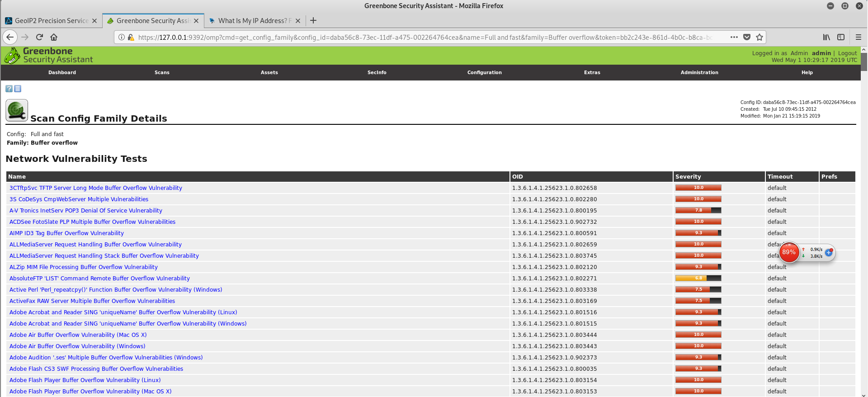The width and height of the screenshot is (868, 397).
Task: Click the URL address bar
Action: [x=425, y=37]
